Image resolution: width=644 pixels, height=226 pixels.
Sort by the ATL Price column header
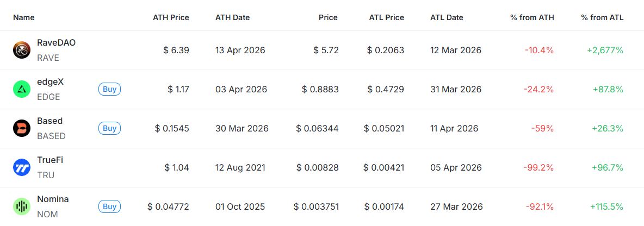point(386,17)
